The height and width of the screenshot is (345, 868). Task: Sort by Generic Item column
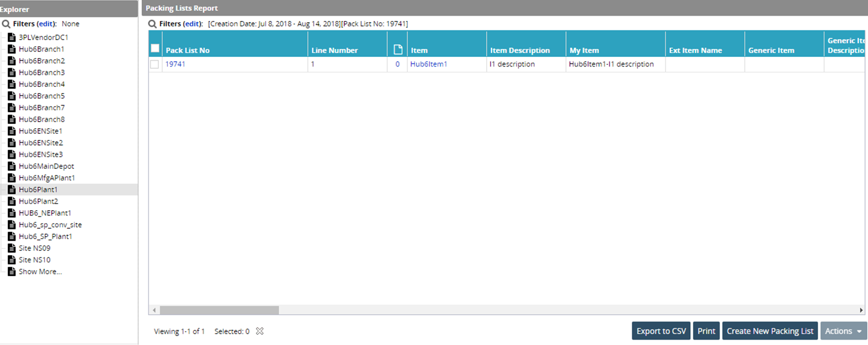pos(771,50)
